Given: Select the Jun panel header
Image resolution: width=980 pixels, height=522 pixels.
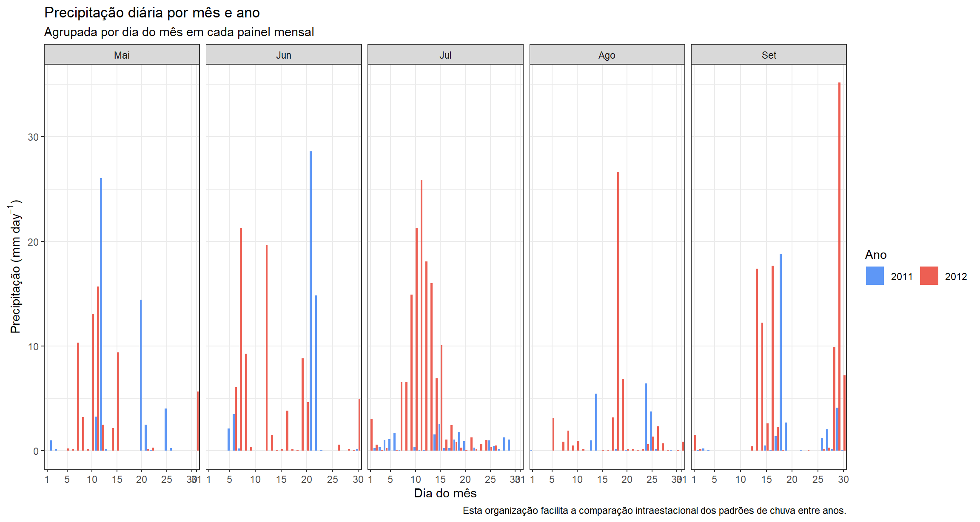Looking at the screenshot, I should 283,55.
